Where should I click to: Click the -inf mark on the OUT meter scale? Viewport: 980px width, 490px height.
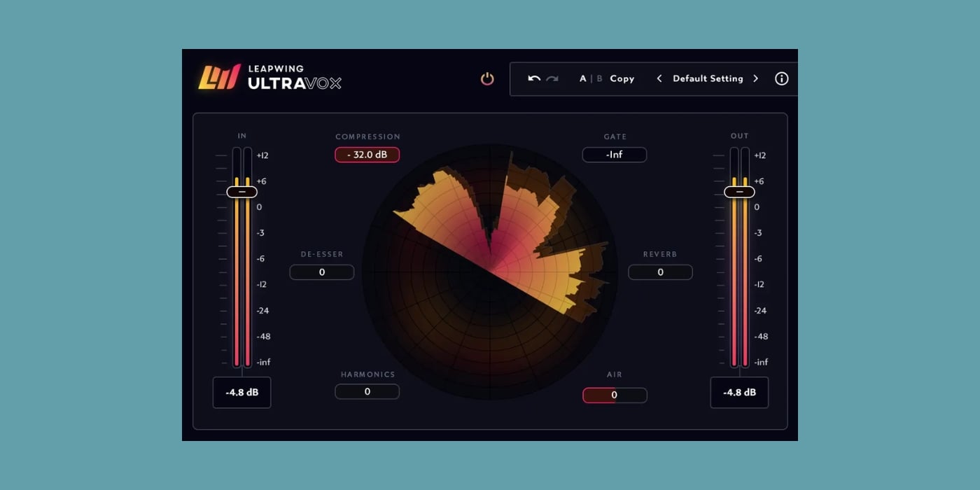pyautogui.click(x=761, y=362)
